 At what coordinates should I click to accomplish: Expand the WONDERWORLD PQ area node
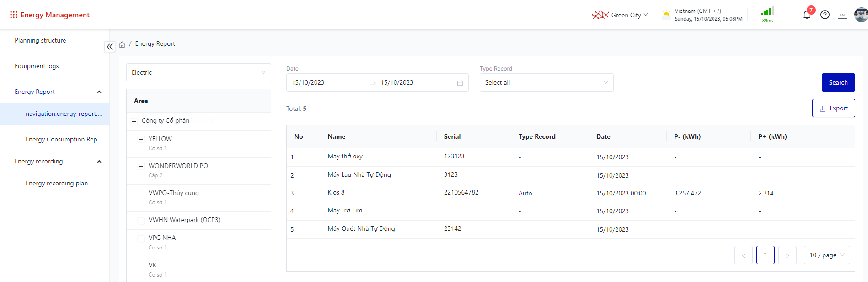point(141,166)
